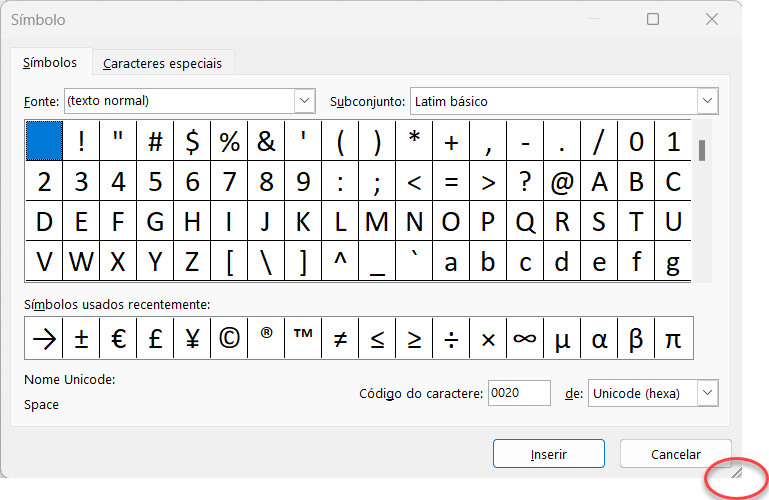The image size is (769, 500).
Task: Select the forward slash / symbol
Action: tap(599, 141)
